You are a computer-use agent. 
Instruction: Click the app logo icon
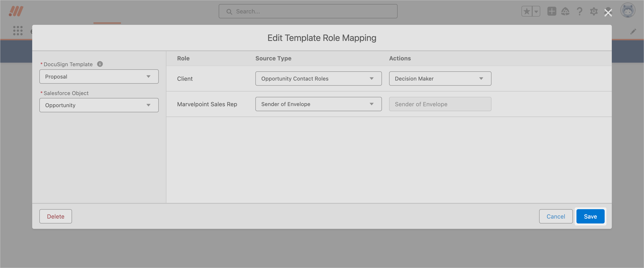click(x=16, y=11)
